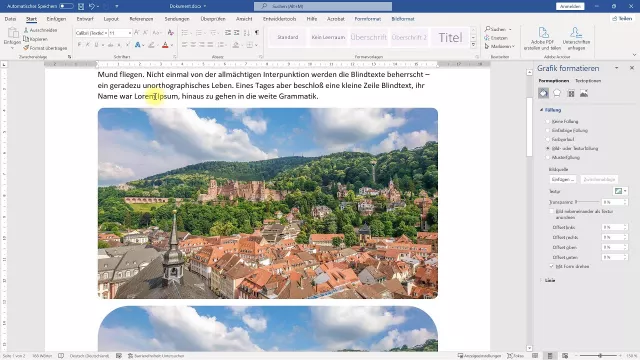Toggle Automatisches Speichern switch

(66, 6)
